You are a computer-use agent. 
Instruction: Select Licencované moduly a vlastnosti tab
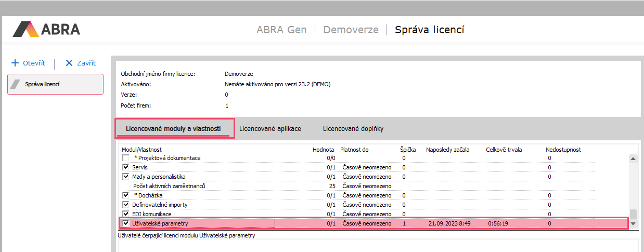pos(174,128)
